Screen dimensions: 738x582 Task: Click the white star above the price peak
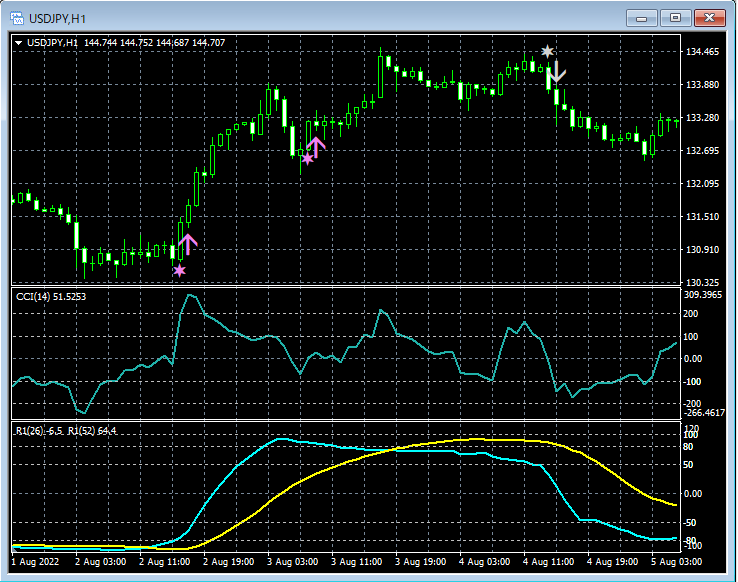click(546, 51)
